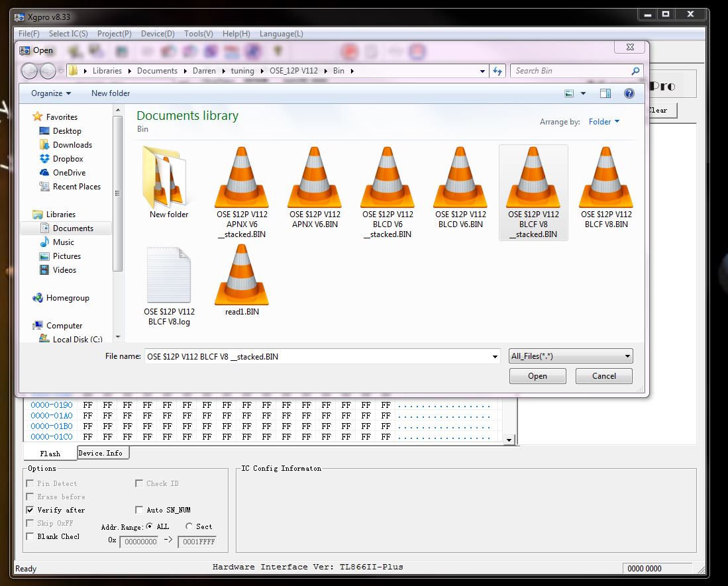Show the preview pane

point(605,94)
